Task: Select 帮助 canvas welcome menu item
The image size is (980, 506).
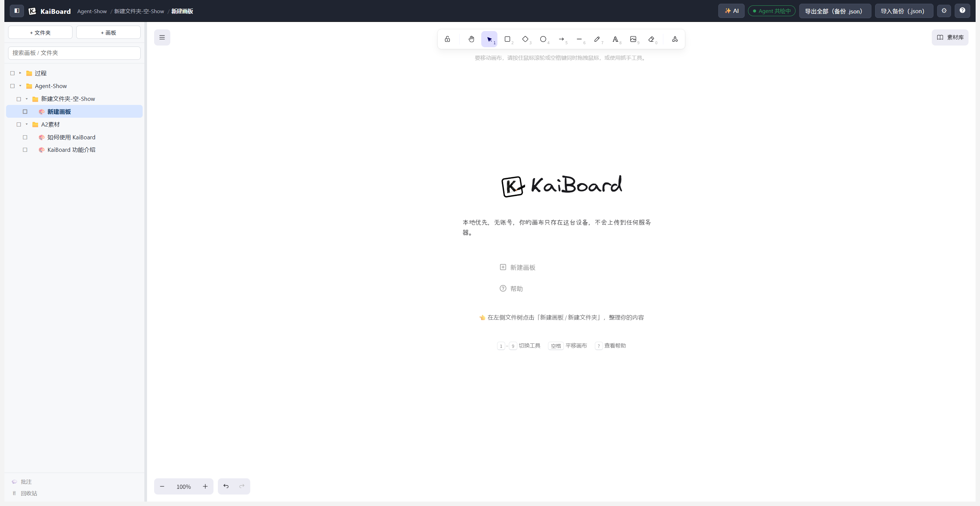Action: pyautogui.click(x=511, y=289)
